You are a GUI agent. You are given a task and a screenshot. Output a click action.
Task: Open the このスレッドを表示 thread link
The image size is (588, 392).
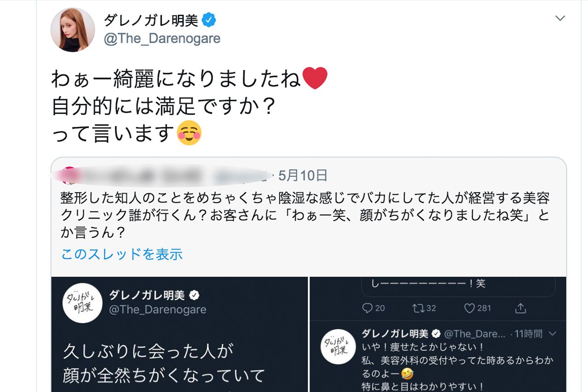pyautogui.click(x=120, y=254)
